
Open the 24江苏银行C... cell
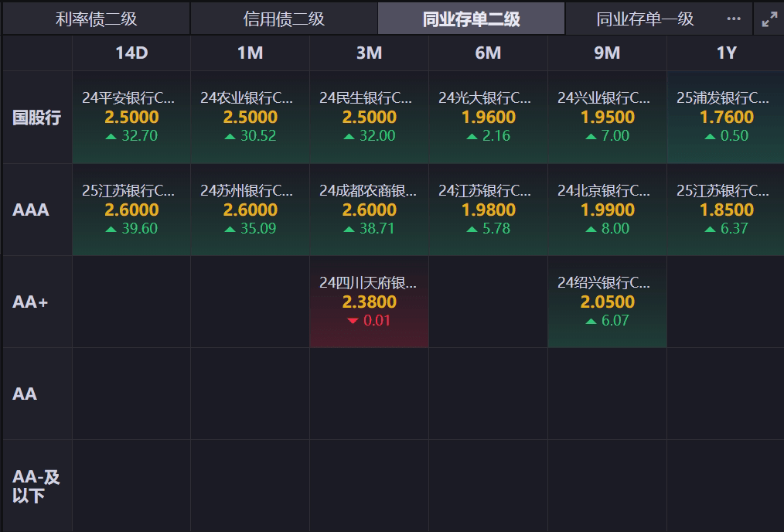coord(488,210)
